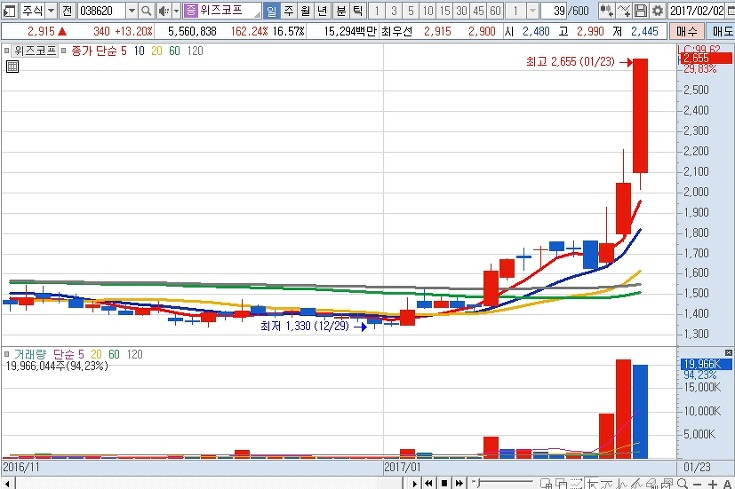Click the 거래량 volume indicator label
Viewport: 735px width, 489px height.
tap(30, 354)
